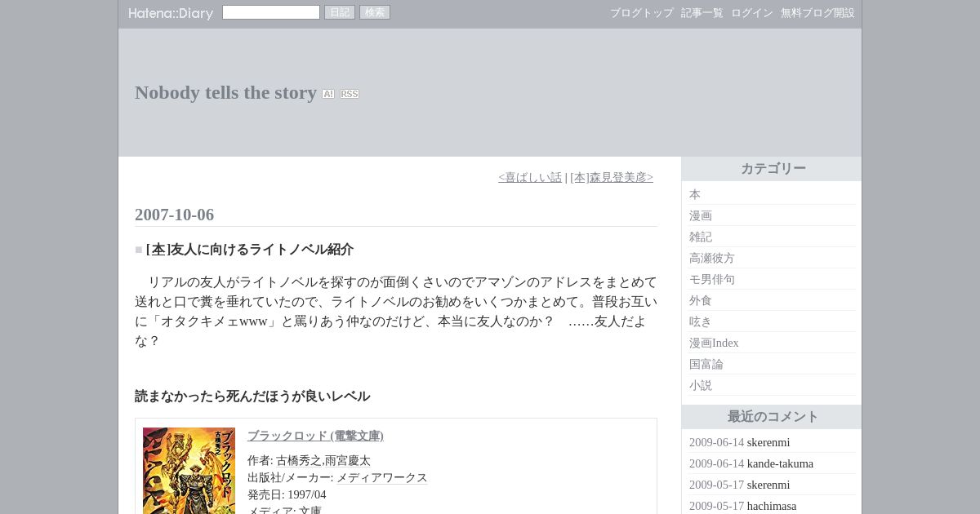Click the 読まなかったら死んだほうが良いレベル subheading
980x514 pixels.
(252, 397)
